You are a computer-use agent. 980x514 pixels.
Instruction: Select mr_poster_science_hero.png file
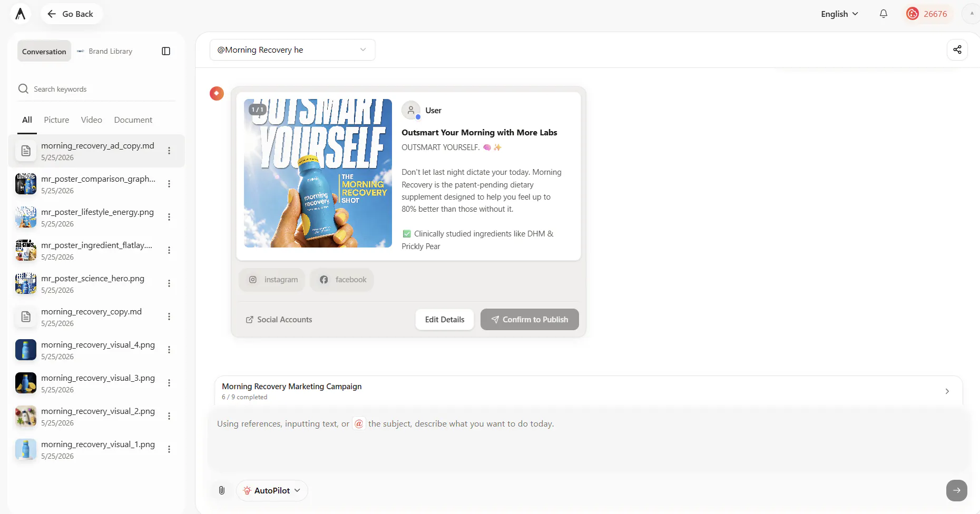tap(96, 283)
